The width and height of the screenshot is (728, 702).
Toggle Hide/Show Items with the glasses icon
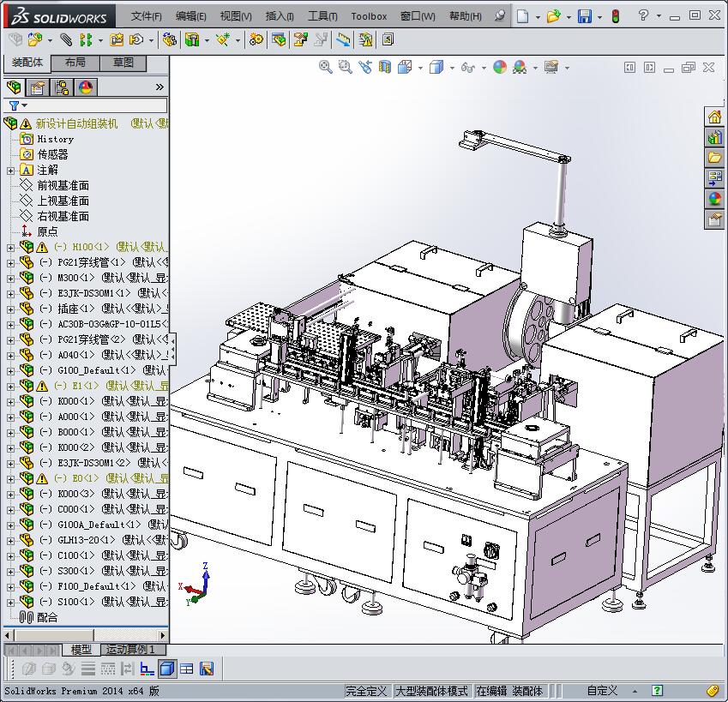click(467, 67)
